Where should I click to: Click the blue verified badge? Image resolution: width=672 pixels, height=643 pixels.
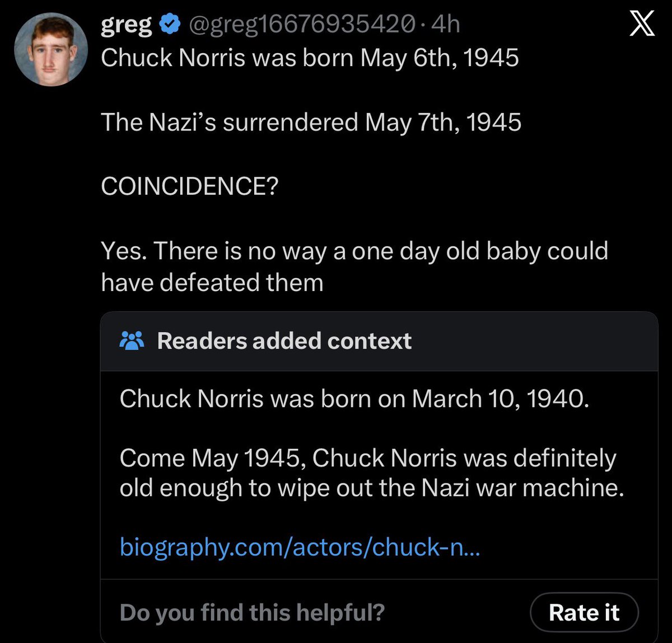(x=170, y=24)
